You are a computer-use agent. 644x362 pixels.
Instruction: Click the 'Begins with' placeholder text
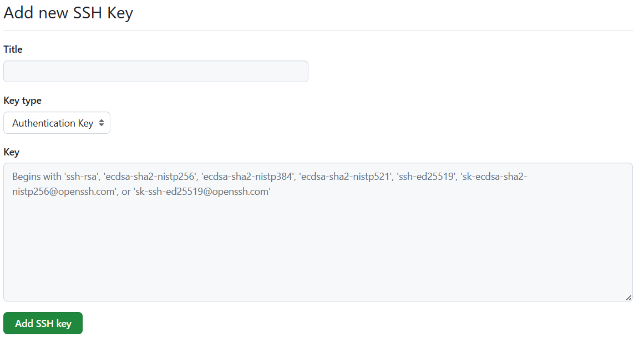(37, 177)
